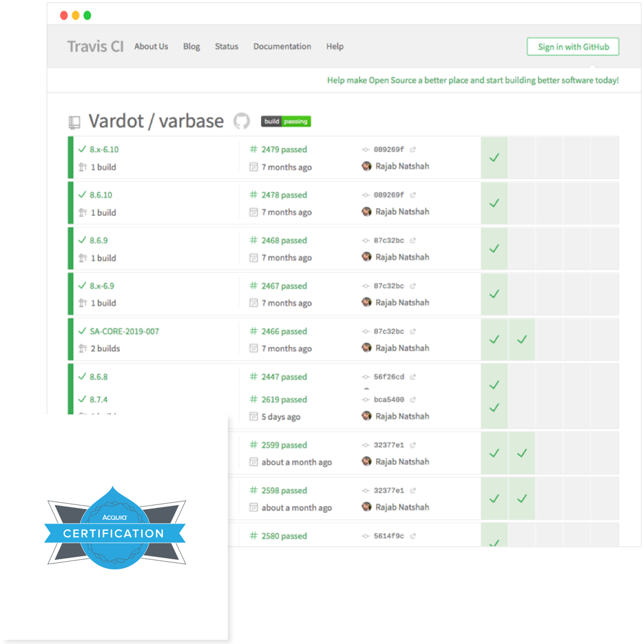This screenshot has height=644, width=644.
Task: Click Rajab Natshah's avatar in the 2599 passed row
Action: [x=366, y=462]
